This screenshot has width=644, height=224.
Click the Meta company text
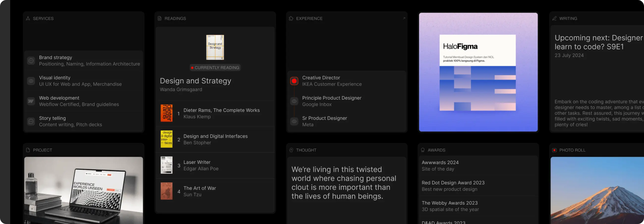tap(308, 125)
